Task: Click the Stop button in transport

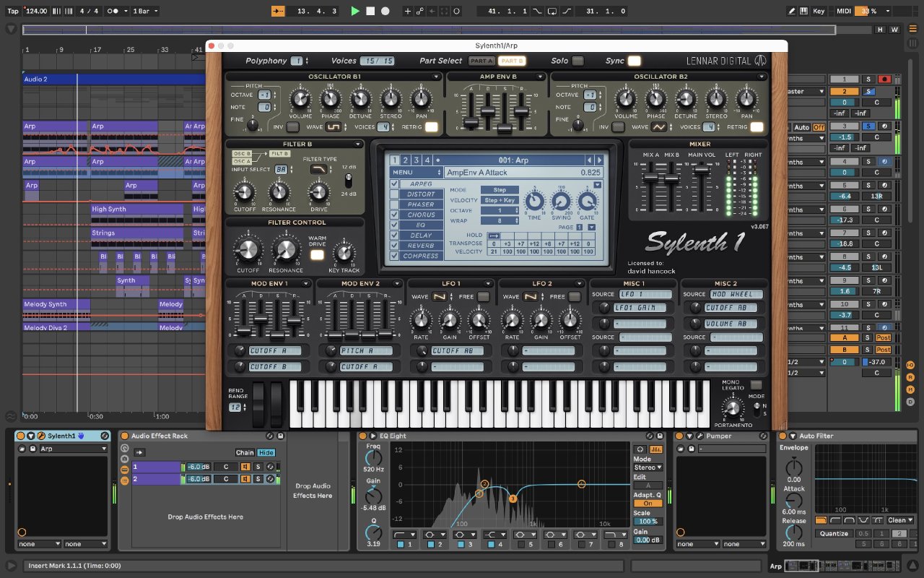Action: pos(370,12)
